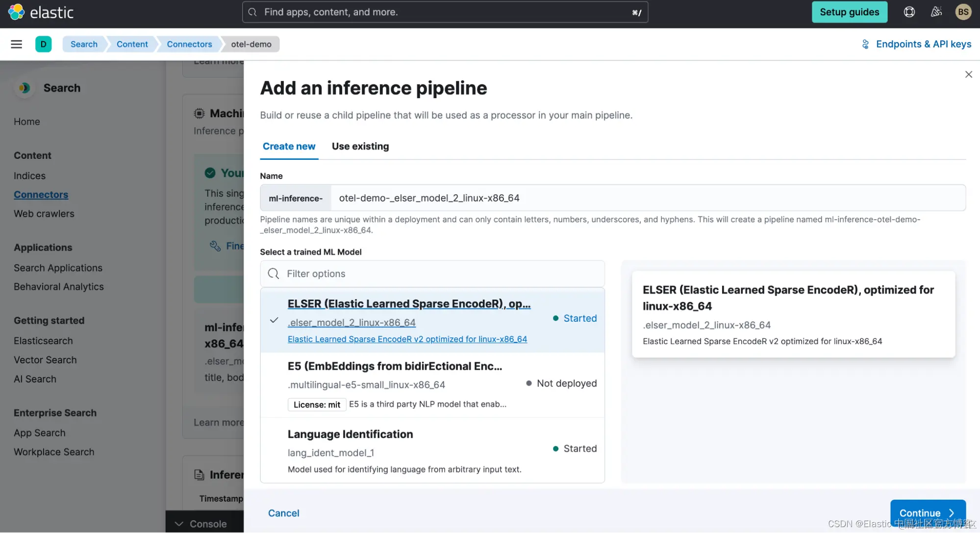Click the Connectors breadcrumb

tap(189, 44)
